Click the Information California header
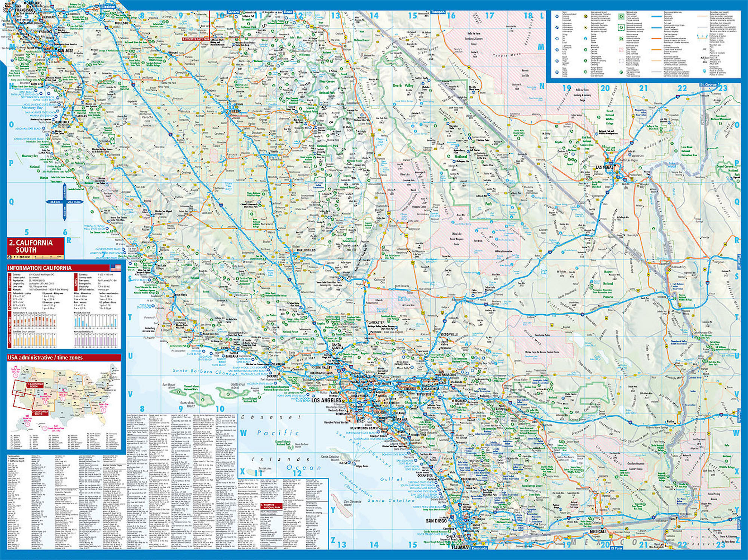This screenshot has width=748, height=560. click(39, 268)
